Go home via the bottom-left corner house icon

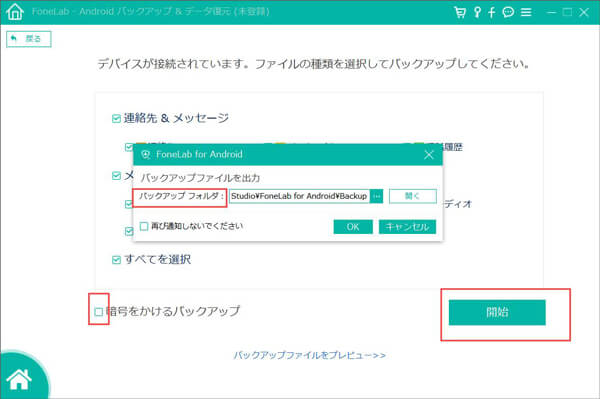coord(19,379)
